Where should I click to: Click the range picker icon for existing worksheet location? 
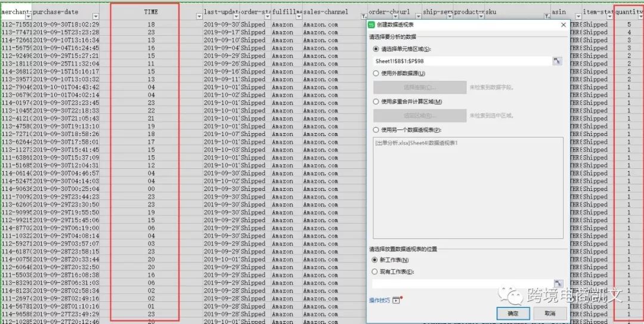(558, 283)
